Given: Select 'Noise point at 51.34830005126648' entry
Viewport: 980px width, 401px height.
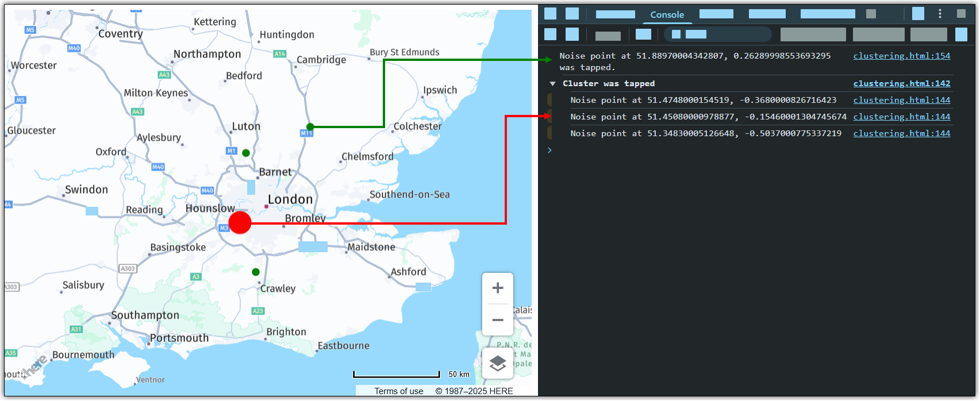Looking at the screenshot, I should pos(706,133).
